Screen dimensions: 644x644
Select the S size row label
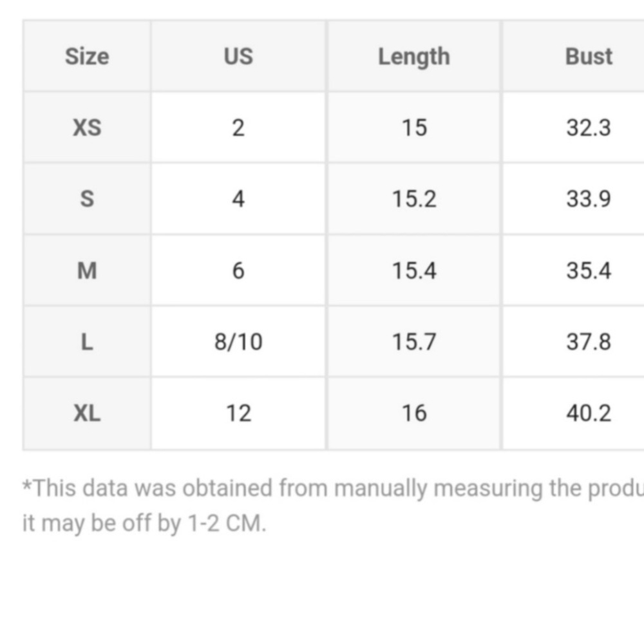click(87, 199)
